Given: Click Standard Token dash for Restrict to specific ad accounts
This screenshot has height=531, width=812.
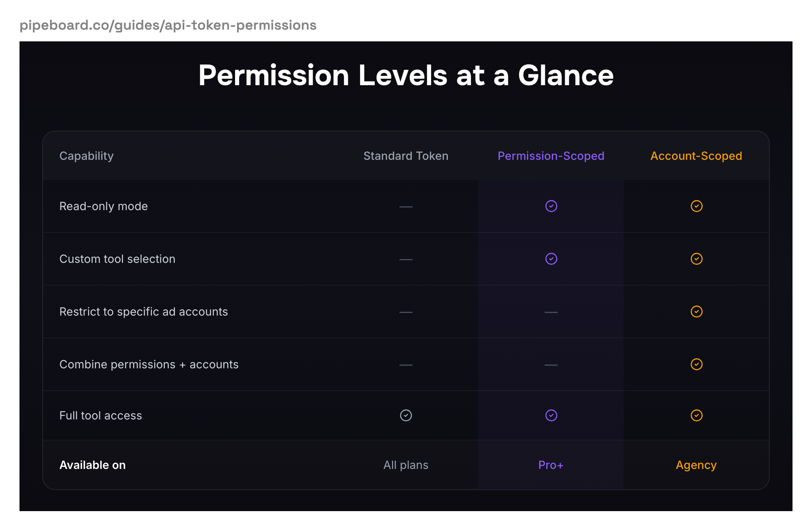Looking at the screenshot, I should [x=406, y=312].
